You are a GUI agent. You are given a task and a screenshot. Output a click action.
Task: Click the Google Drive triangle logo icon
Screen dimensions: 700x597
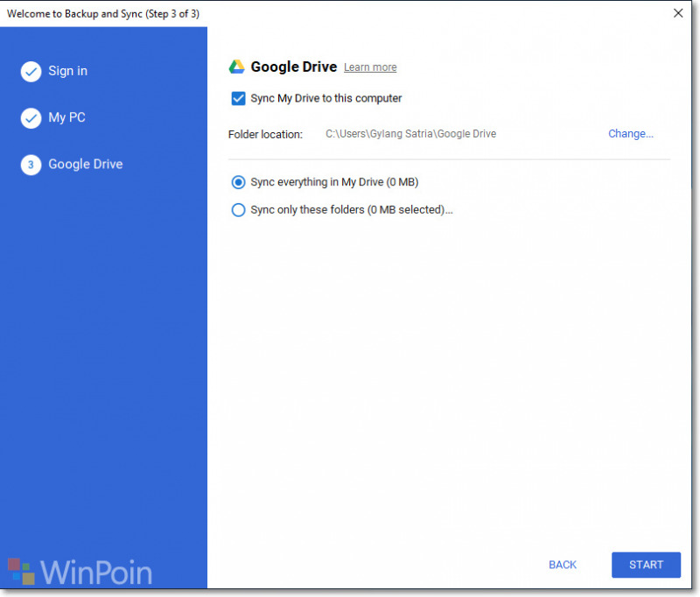(x=236, y=67)
